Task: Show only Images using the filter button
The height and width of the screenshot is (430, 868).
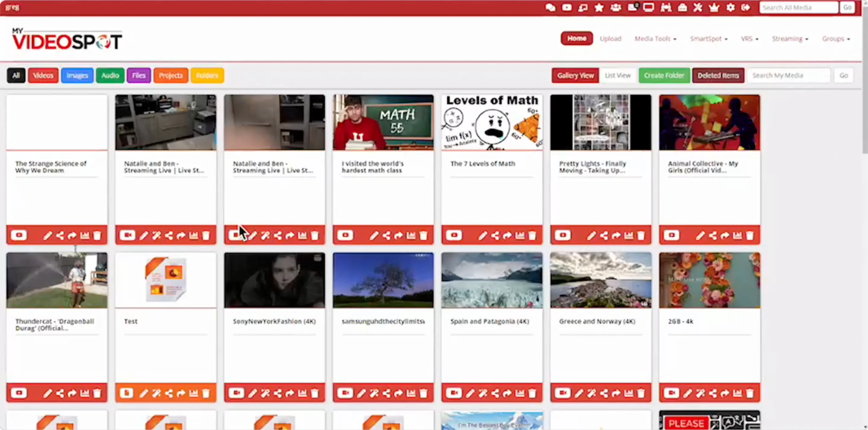Action: (77, 75)
